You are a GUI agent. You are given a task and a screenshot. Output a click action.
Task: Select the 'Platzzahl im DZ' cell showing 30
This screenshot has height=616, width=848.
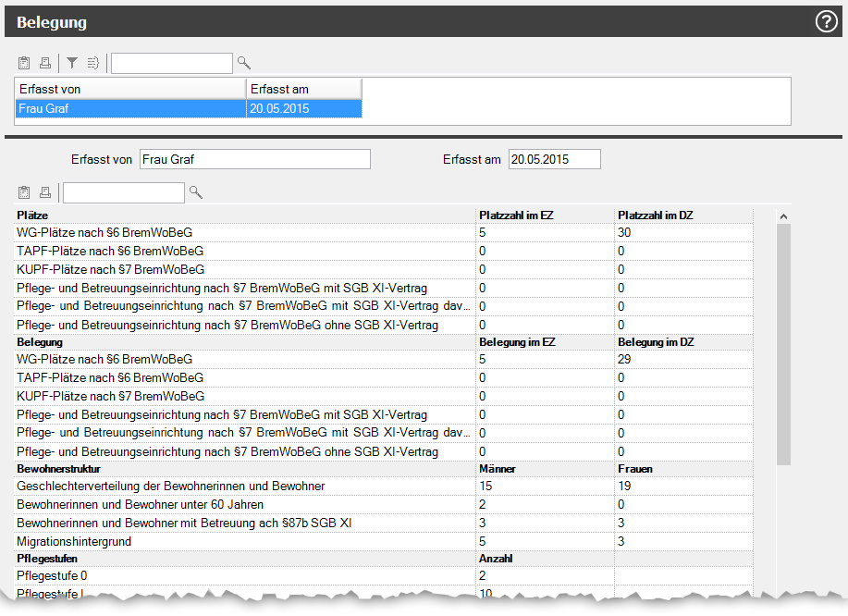pos(682,233)
